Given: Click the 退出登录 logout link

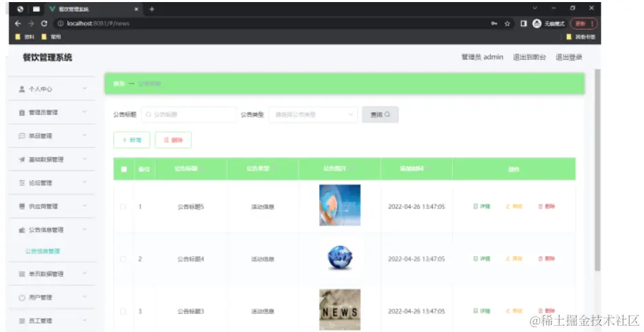Looking at the screenshot, I should (x=569, y=57).
